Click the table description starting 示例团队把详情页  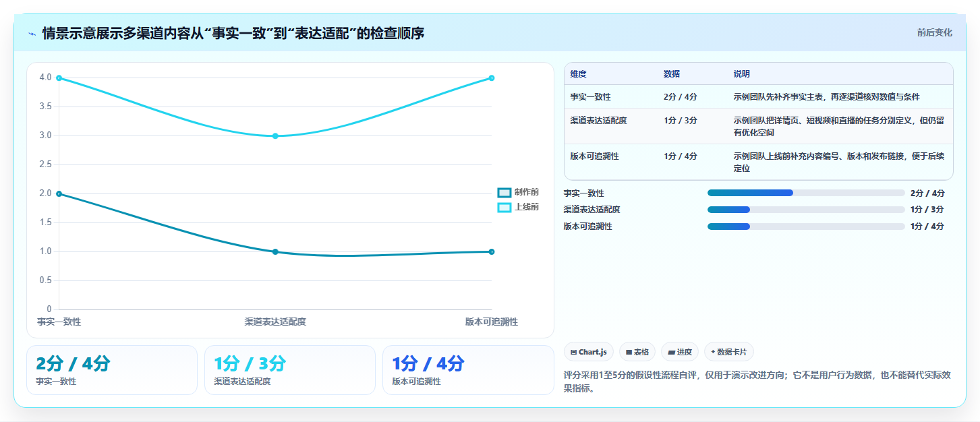click(839, 127)
